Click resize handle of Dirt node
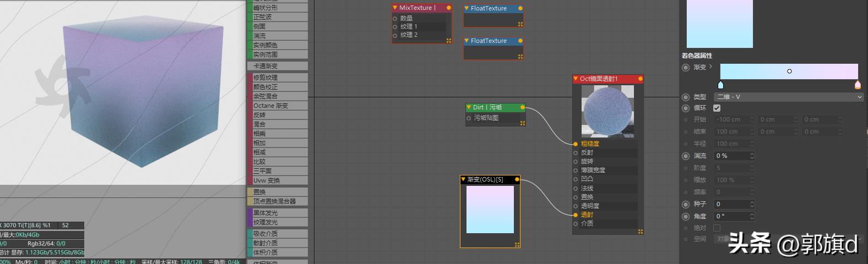 pyautogui.click(x=523, y=123)
